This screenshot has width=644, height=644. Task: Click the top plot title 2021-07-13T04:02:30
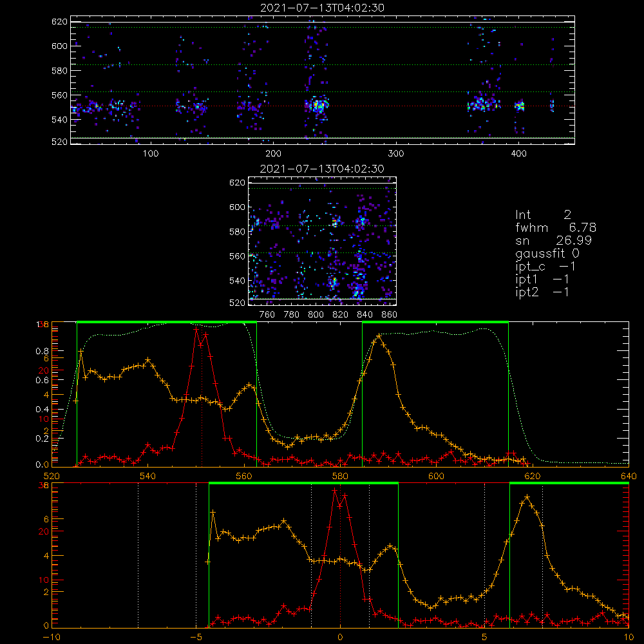point(323,8)
